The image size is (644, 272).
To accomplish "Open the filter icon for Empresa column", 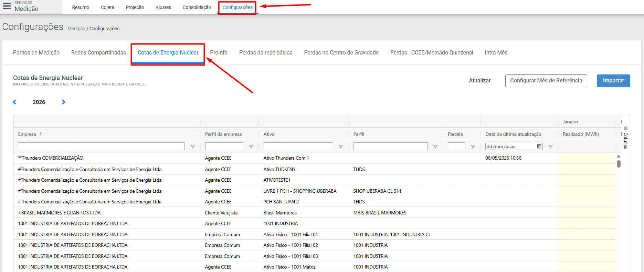I will click(x=193, y=147).
